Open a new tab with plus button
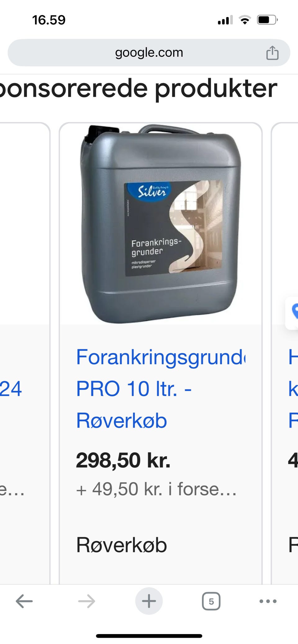 click(x=149, y=601)
